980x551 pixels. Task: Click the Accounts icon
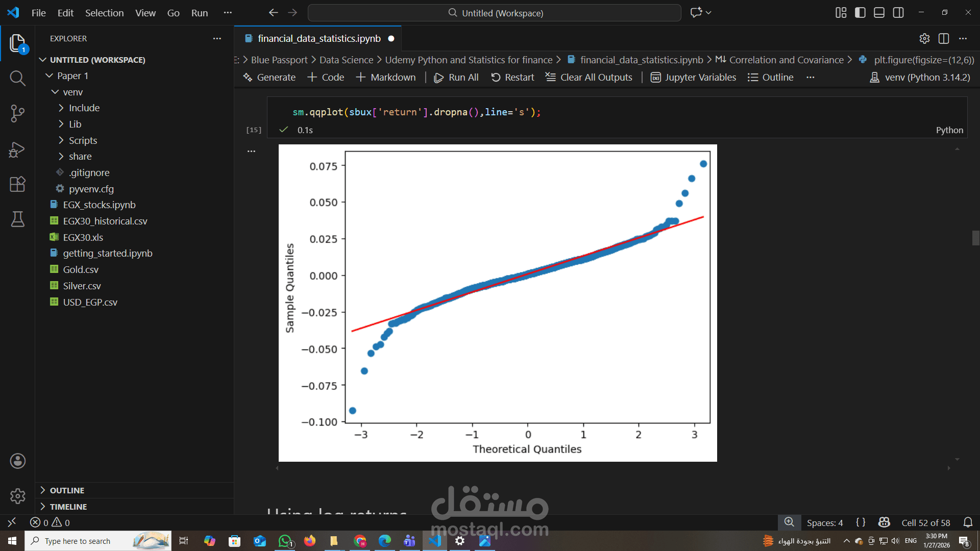17,461
